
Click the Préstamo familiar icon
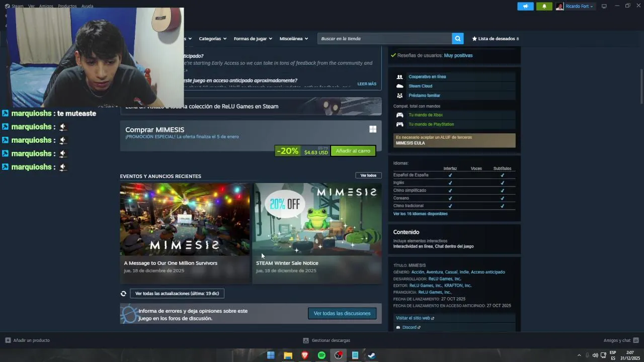coord(399,96)
